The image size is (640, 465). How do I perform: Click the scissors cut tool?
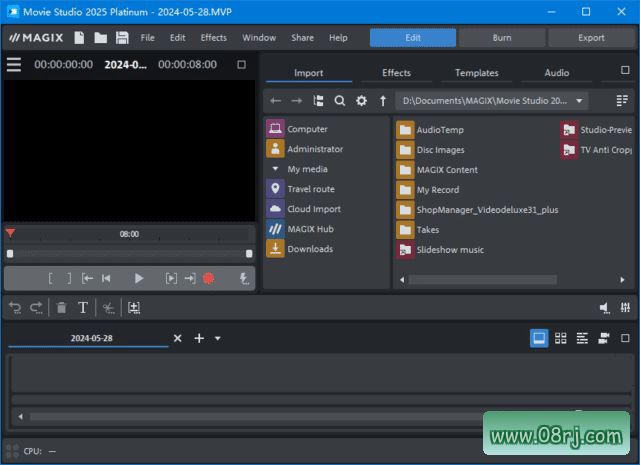[109, 307]
